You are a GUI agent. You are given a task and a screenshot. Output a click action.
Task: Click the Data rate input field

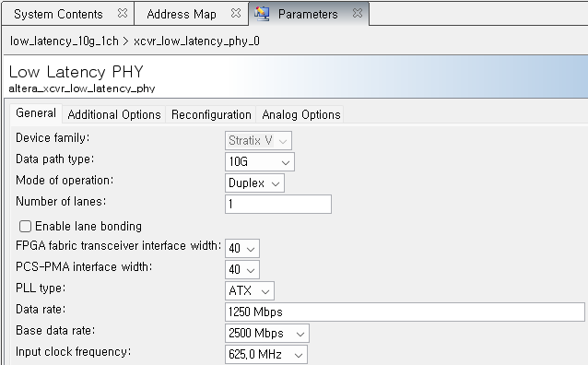(405, 312)
